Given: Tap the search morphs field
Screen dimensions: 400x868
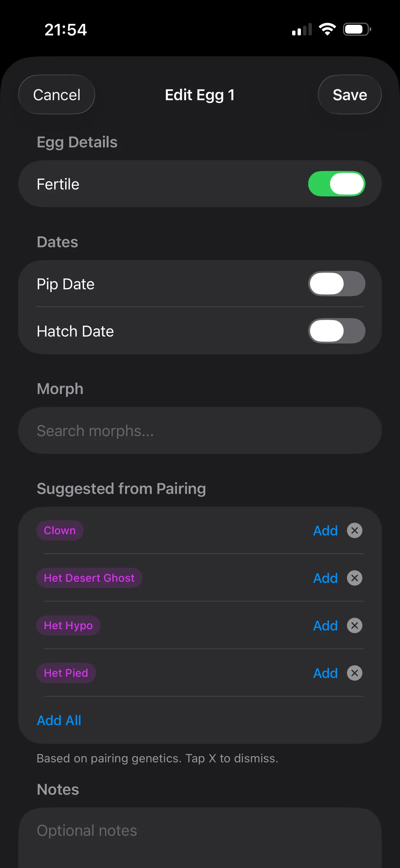Looking at the screenshot, I should [x=200, y=430].
